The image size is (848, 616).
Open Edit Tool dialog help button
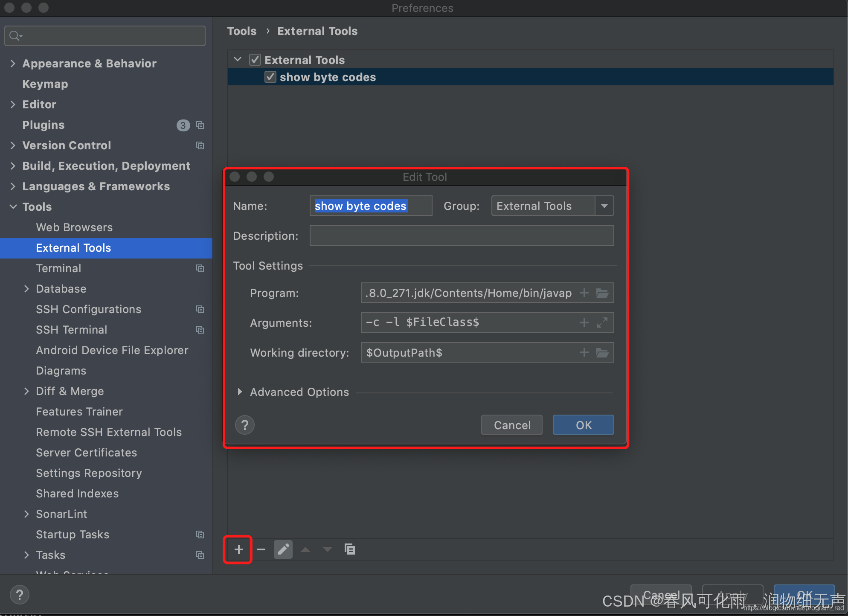[x=245, y=425]
